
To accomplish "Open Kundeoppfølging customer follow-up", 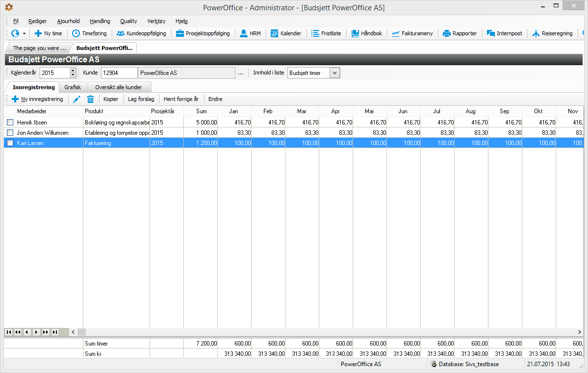I will (141, 33).
